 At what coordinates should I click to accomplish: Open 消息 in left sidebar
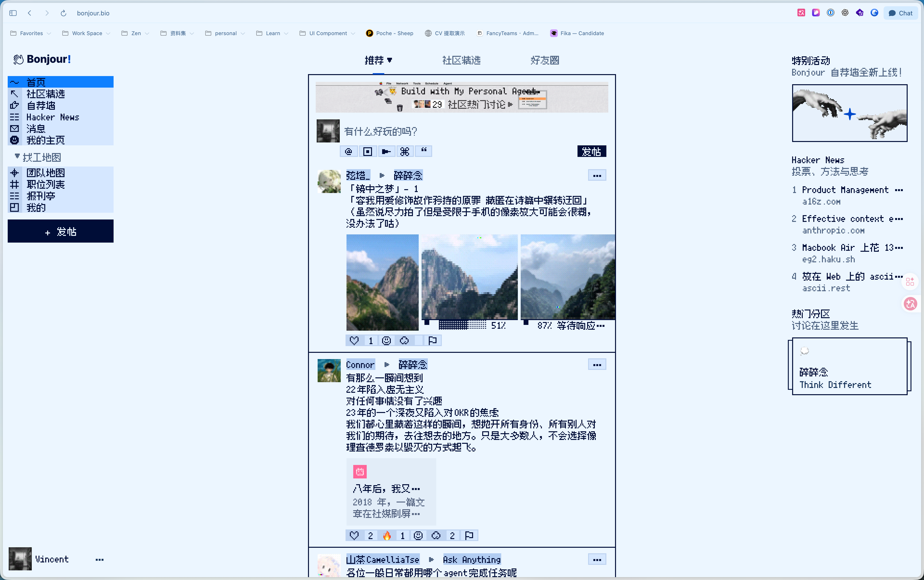coord(61,129)
